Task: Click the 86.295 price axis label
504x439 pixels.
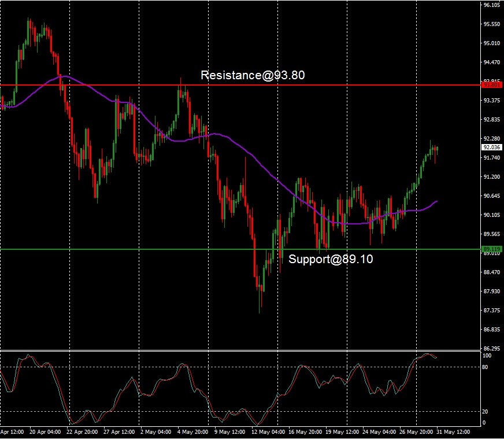Action: [x=492, y=348]
